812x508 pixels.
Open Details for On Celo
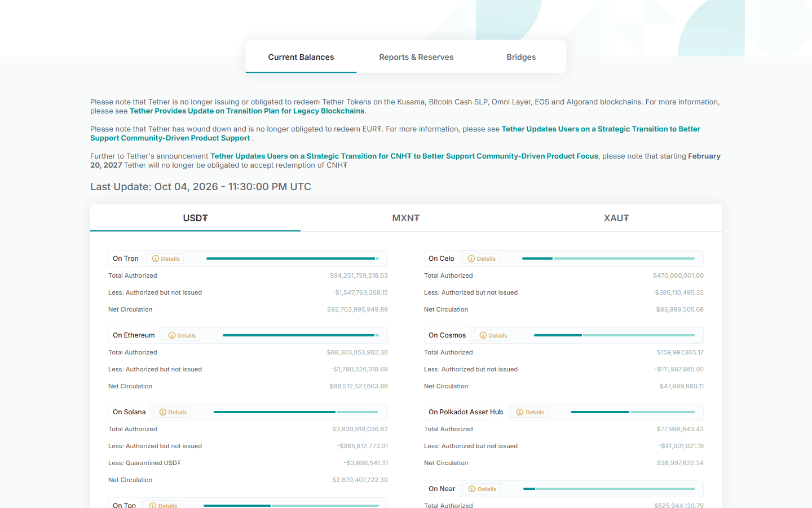(x=481, y=259)
